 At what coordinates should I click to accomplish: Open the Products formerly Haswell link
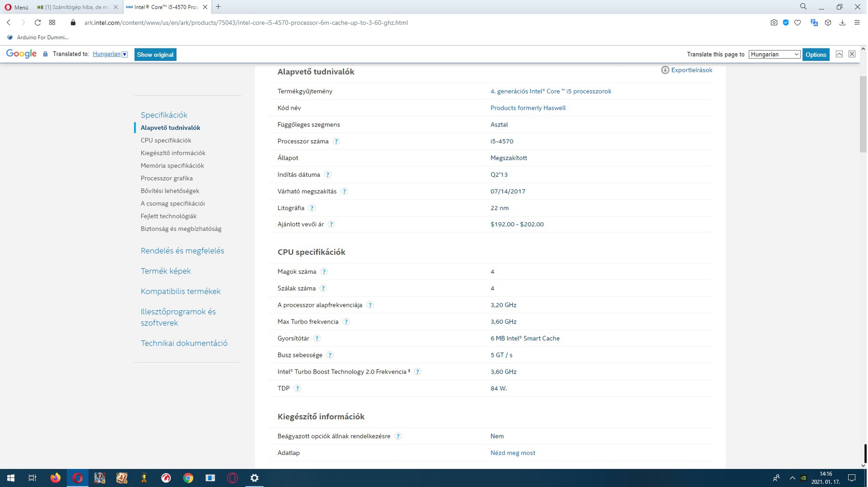(x=528, y=108)
